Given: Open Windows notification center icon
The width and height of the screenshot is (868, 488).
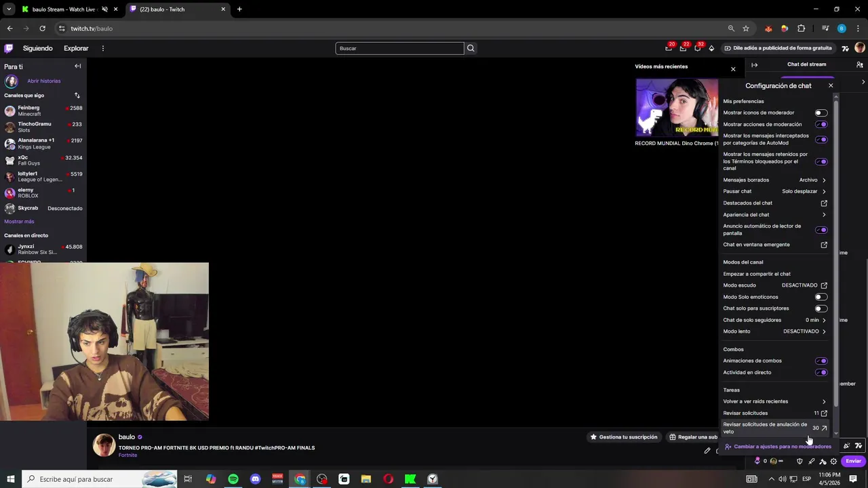Looking at the screenshot, I should pyautogui.click(x=853, y=479).
